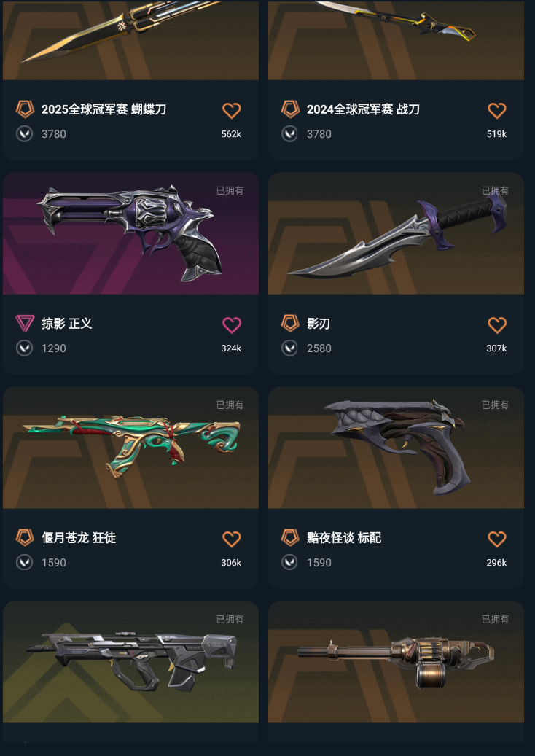
Task: Open the minigun skin card at bottom
Action: pos(396,671)
